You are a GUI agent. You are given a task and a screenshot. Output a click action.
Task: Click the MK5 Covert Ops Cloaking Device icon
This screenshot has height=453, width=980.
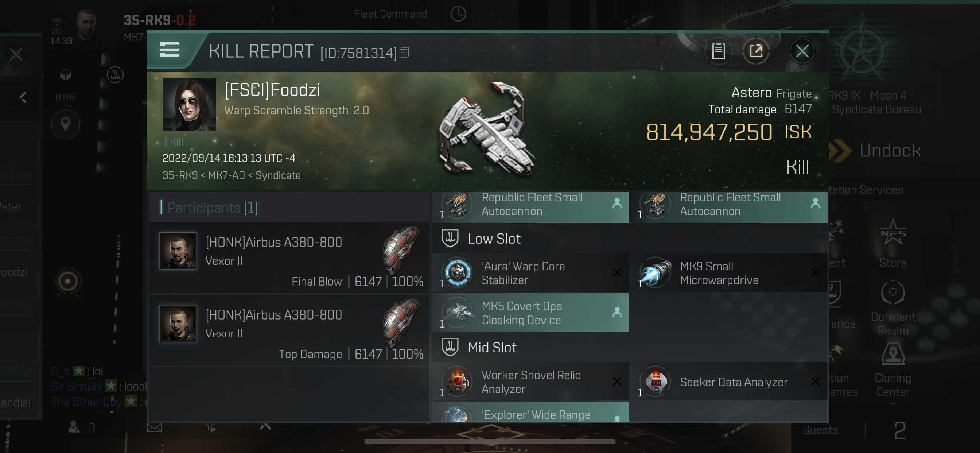tap(458, 312)
